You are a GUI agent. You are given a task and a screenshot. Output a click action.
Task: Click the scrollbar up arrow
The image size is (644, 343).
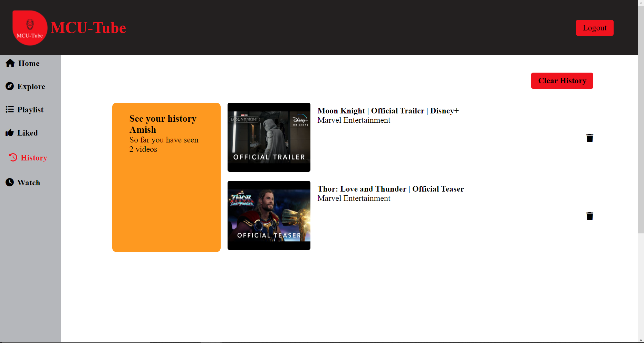641,3
